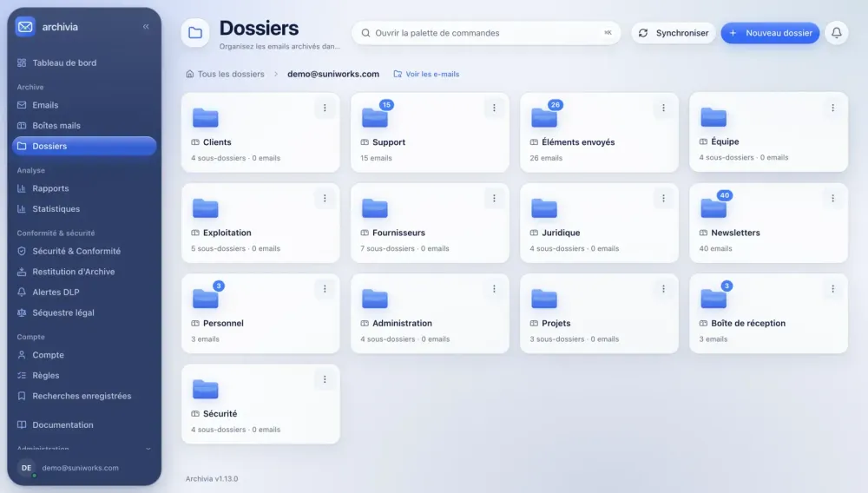
Task: Open Tableau de bord in sidebar
Action: [x=84, y=62]
